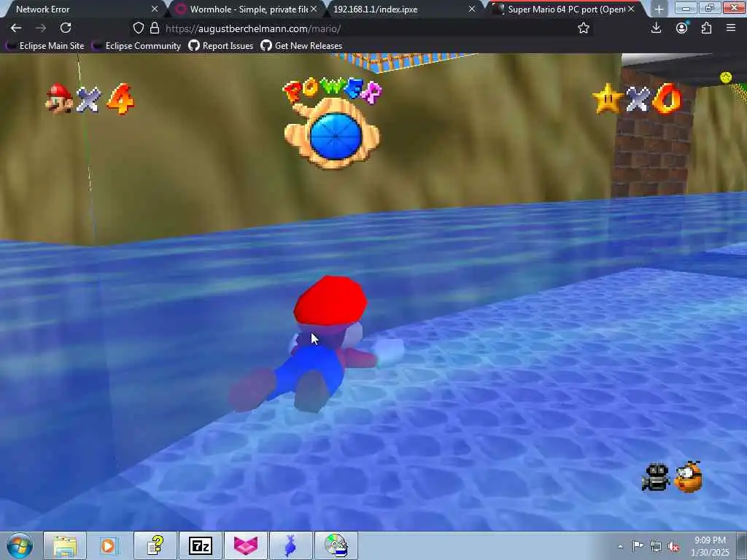This screenshot has height=560, width=747.
Task: Bookmark this page with the star
Action: pos(583,28)
